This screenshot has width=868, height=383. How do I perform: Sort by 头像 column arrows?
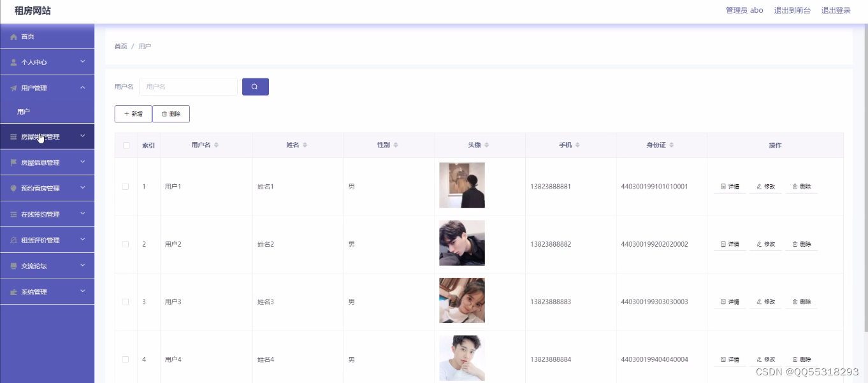(486, 145)
